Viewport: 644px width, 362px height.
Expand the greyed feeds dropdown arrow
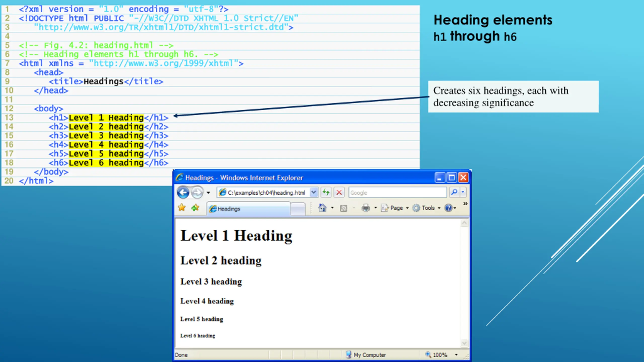tap(354, 208)
